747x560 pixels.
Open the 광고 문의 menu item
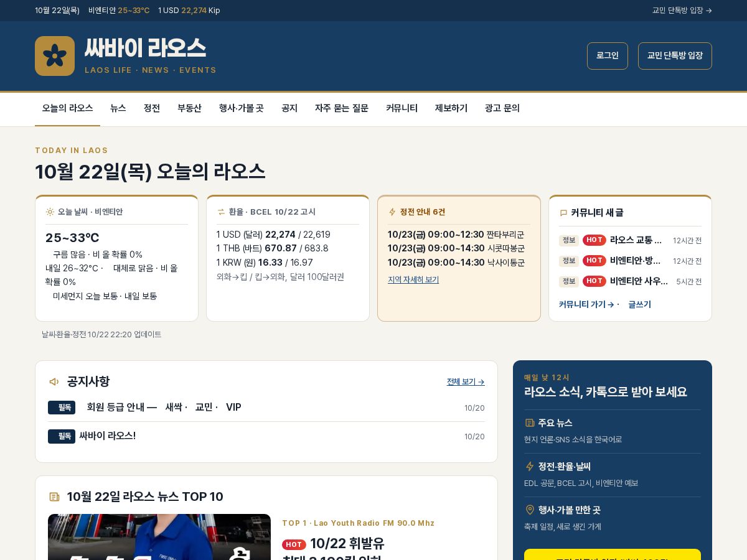[502, 108]
